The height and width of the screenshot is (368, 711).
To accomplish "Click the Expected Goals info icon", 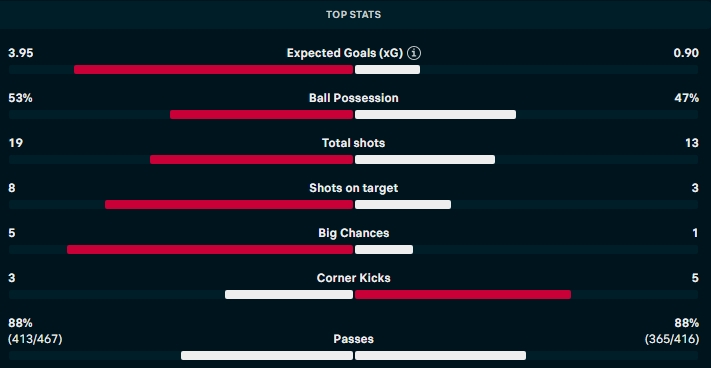I will click(x=414, y=53).
